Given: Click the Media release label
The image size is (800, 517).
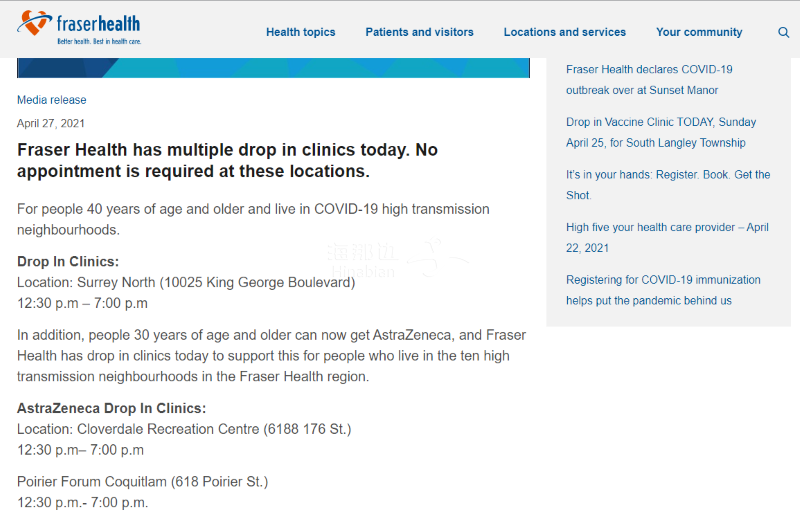Looking at the screenshot, I should [52, 100].
